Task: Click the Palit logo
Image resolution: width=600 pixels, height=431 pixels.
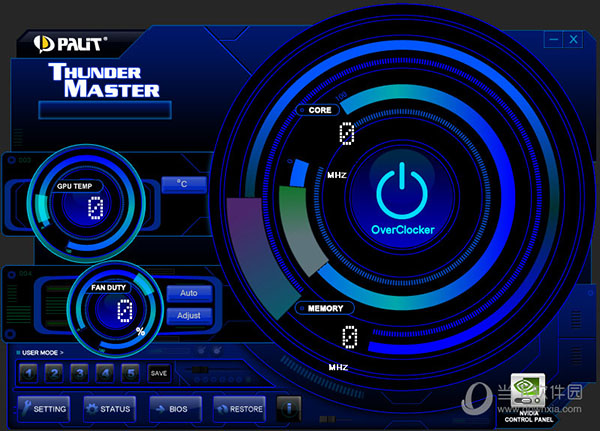Action: [71, 43]
